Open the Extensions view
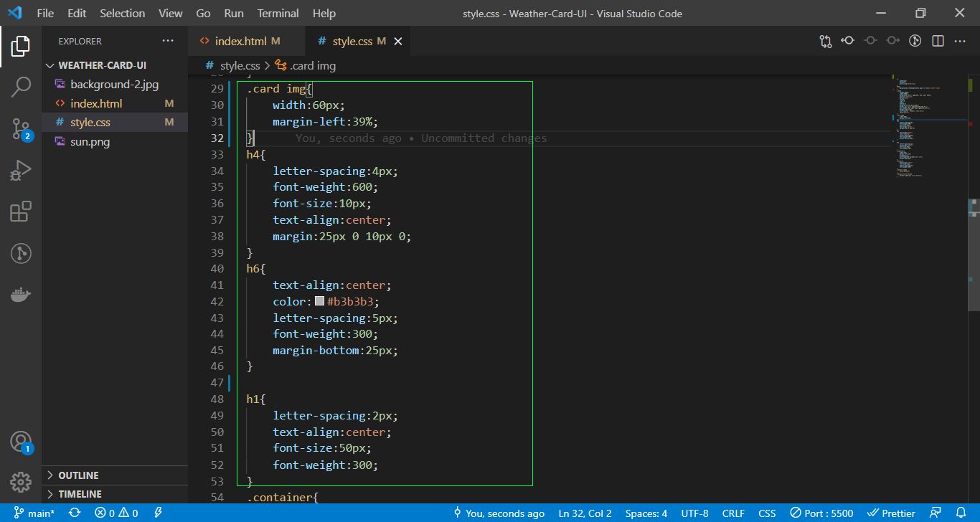This screenshot has height=522, width=980. coord(20,212)
